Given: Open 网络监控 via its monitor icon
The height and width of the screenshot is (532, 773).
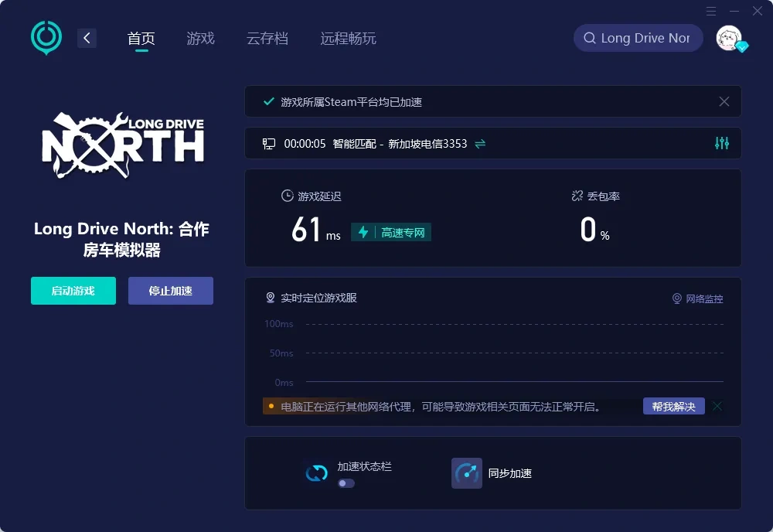Looking at the screenshot, I should tap(678, 298).
